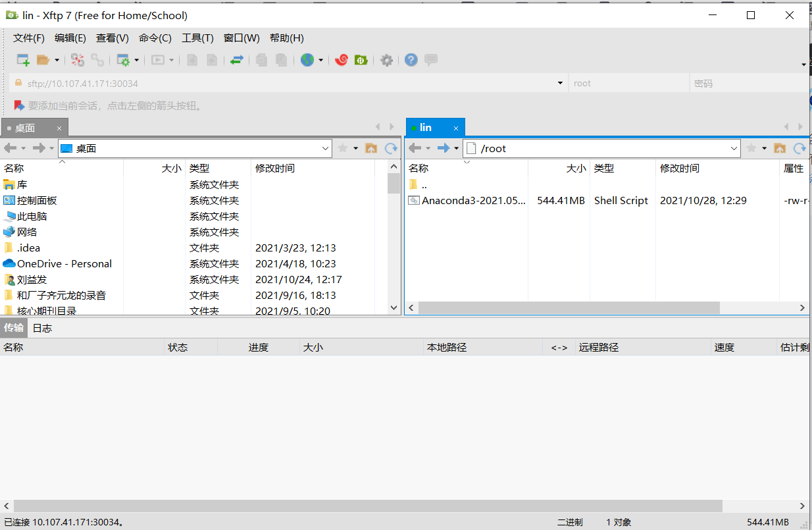The width and height of the screenshot is (812, 530).
Task: Click the blue transfer arrows icon
Action: pyautogui.click(x=238, y=59)
